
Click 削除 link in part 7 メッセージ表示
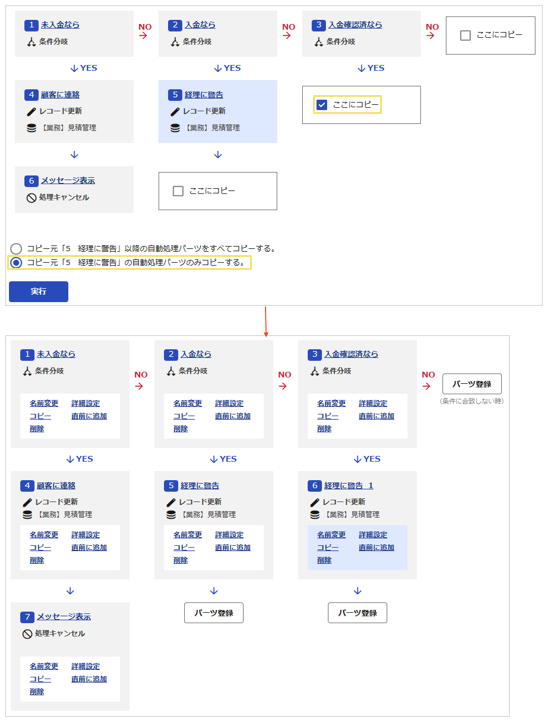(37, 692)
